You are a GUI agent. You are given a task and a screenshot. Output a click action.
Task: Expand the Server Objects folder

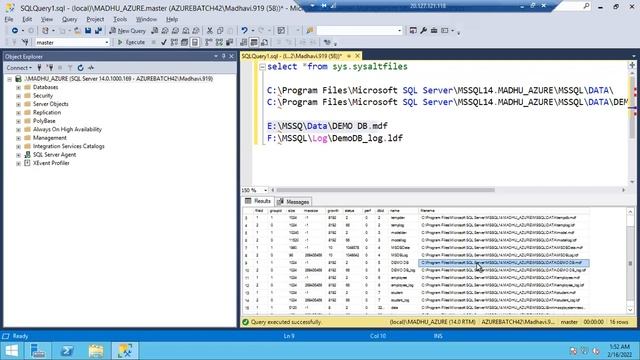point(18,104)
